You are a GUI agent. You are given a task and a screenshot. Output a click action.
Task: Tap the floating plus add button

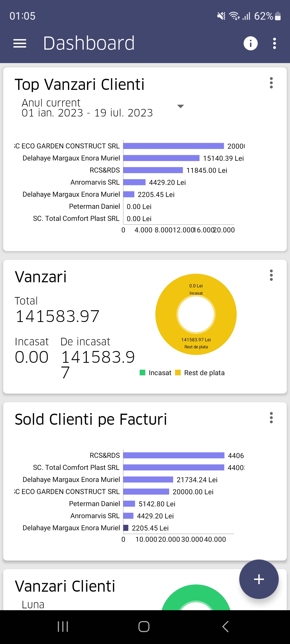(259, 579)
